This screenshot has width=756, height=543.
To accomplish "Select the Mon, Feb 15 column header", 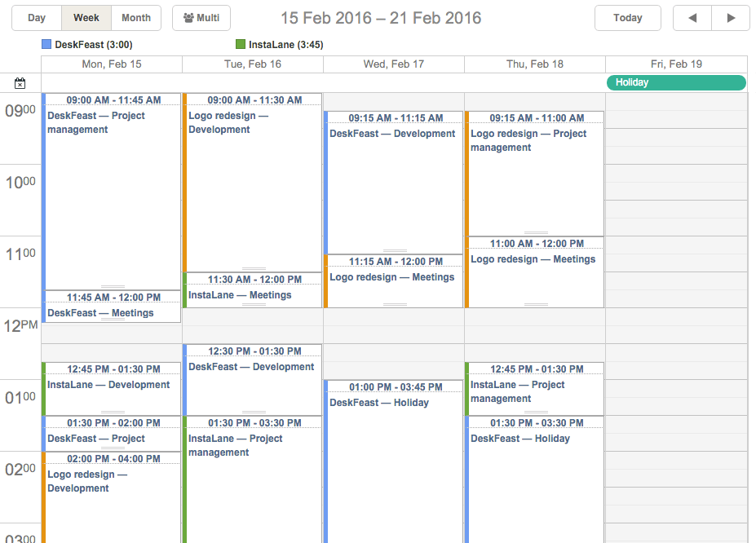I will 112,64.
